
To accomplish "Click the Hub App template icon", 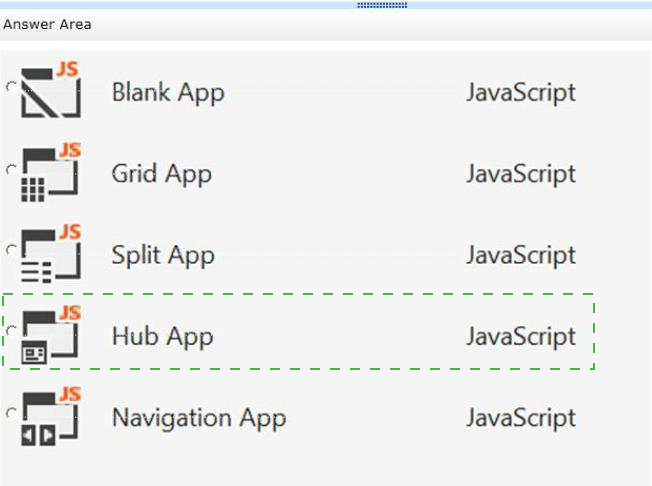I will pyautogui.click(x=51, y=334).
